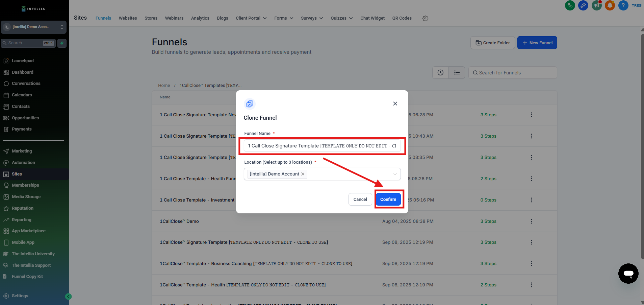644x305 pixels.
Task: Click the clock history icon button
Action: 440,73
